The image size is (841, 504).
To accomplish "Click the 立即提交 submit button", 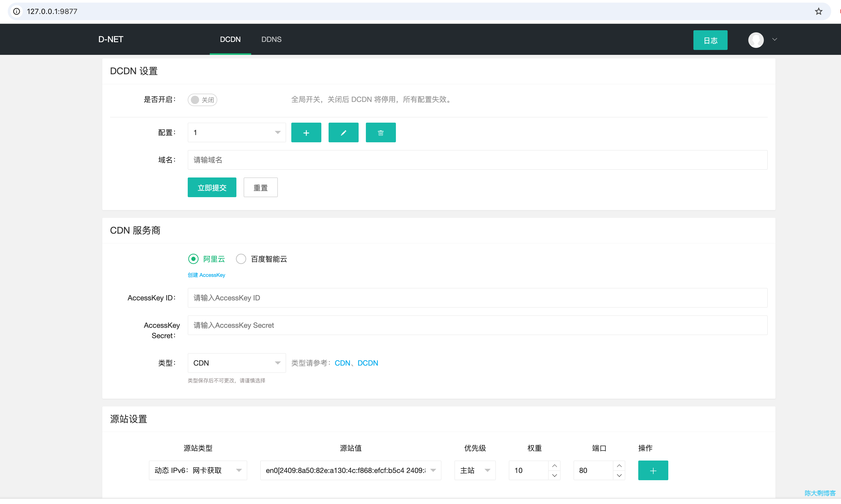I will pyautogui.click(x=212, y=188).
